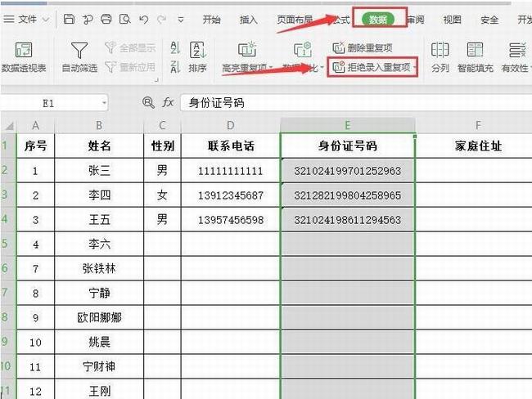The height and width of the screenshot is (399, 532).
Task: Click phone number 13957456598
Action: coord(231,220)
